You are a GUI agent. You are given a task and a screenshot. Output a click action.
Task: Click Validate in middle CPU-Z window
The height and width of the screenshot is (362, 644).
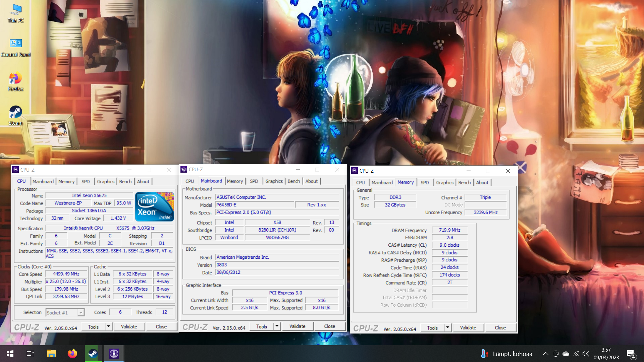(298, 326)
